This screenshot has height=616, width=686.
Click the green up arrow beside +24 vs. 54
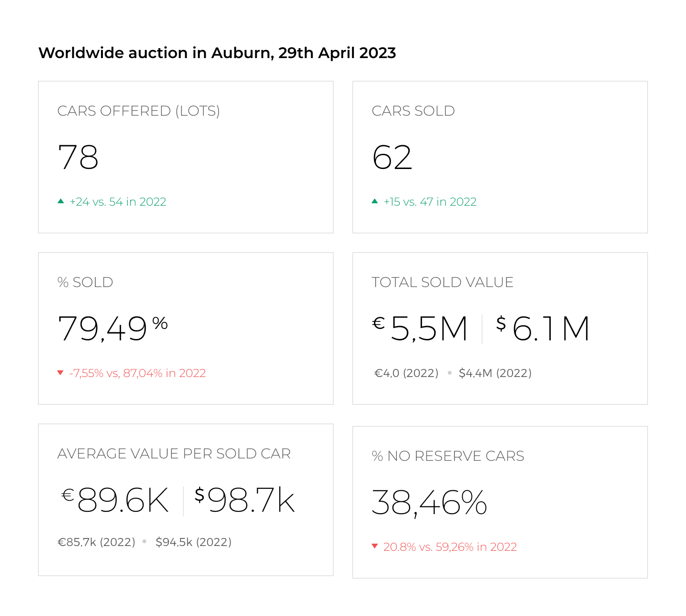(61, 201)
